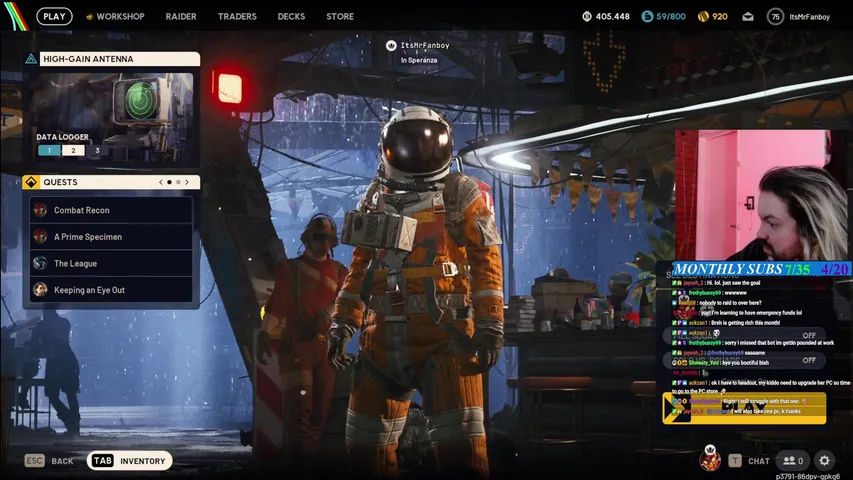Click the yellow PLAY banner button
The image size is (853, 480).
(744, 408)
